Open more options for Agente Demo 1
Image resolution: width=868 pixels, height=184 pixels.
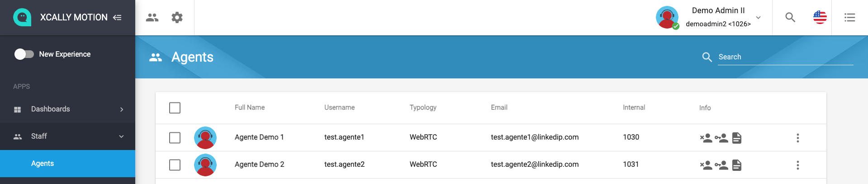point(798,138)
